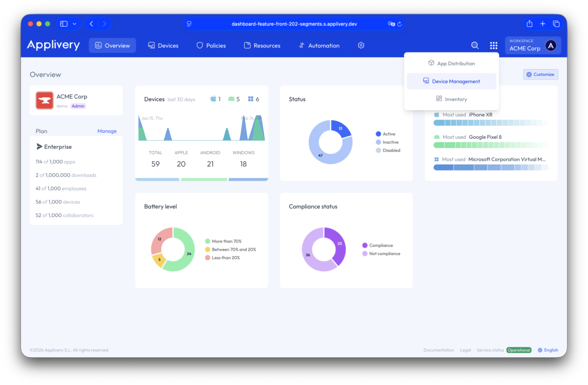Image resolution: width=588 pixels, height=385 pixels.
Task: Click the ACME Corp workspace avatar icon
Action: pos(550,45)
